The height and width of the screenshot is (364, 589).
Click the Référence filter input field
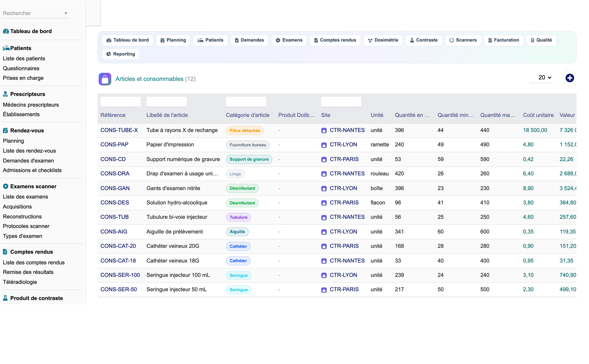point(120,102)
